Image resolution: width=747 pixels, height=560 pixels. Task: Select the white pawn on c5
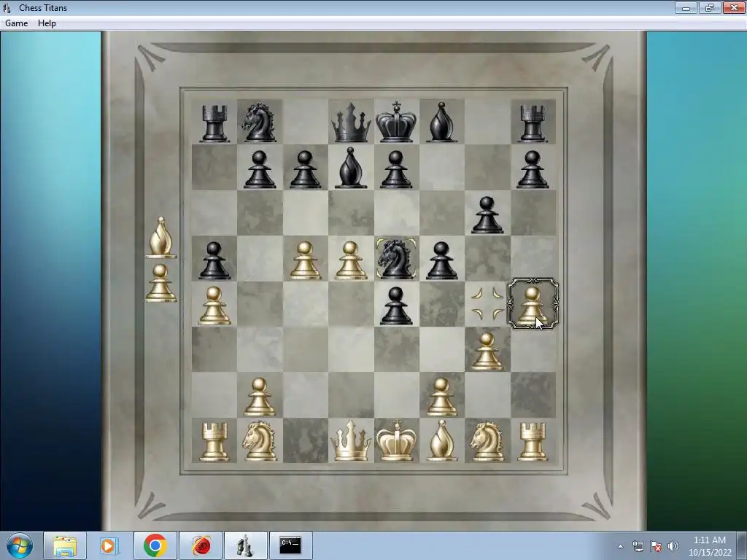pyautogui.click(x=305, y=260)
